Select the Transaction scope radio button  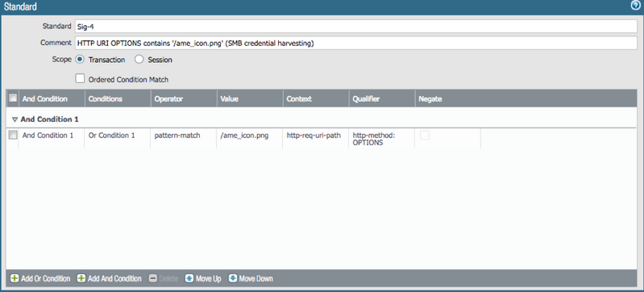(x=80, y=59)
